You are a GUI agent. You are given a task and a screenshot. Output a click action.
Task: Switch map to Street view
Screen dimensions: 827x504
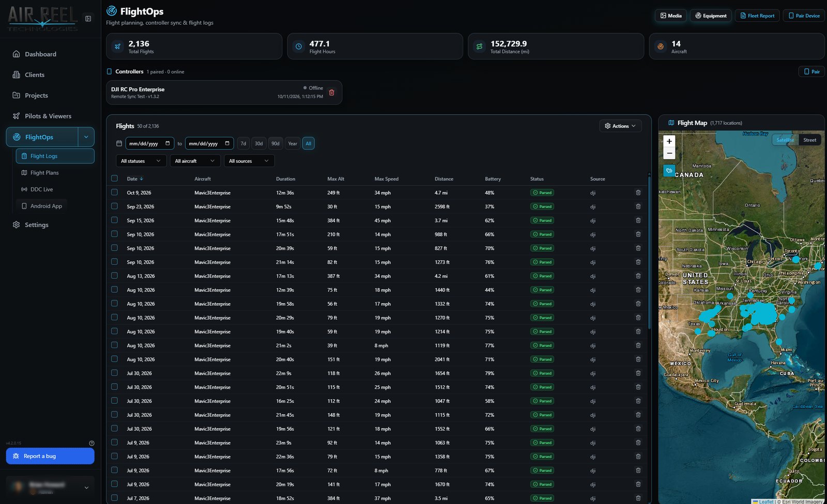point(810,140)
